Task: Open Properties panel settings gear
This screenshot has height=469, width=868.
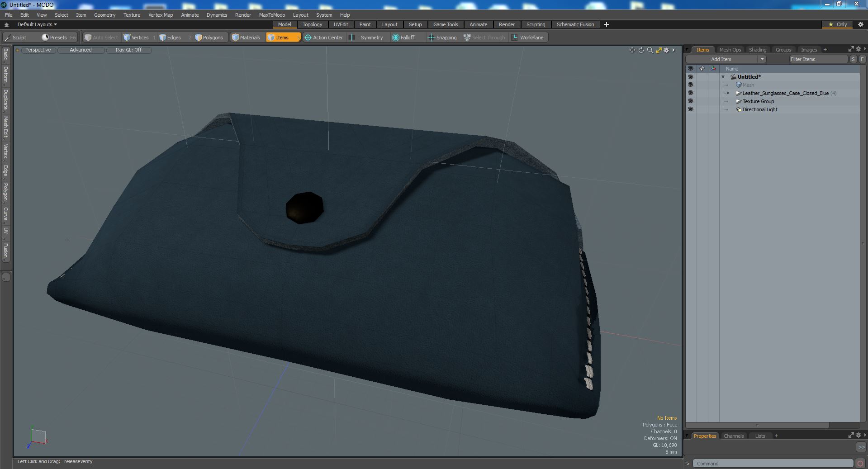Action: coord(858,436)
